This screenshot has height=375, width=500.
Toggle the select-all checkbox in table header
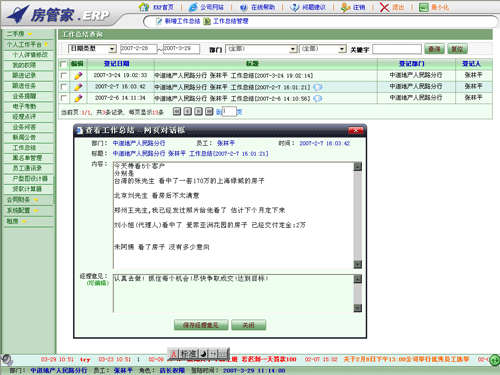pyautogui.click(x=63, y=64)
